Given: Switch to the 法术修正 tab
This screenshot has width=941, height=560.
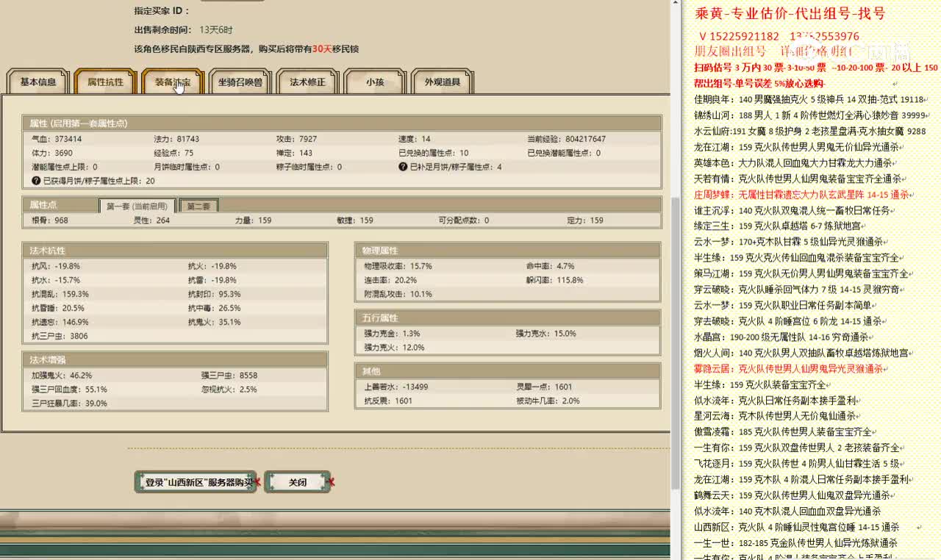Looking at the screenshot, I should tap(307, 82).
